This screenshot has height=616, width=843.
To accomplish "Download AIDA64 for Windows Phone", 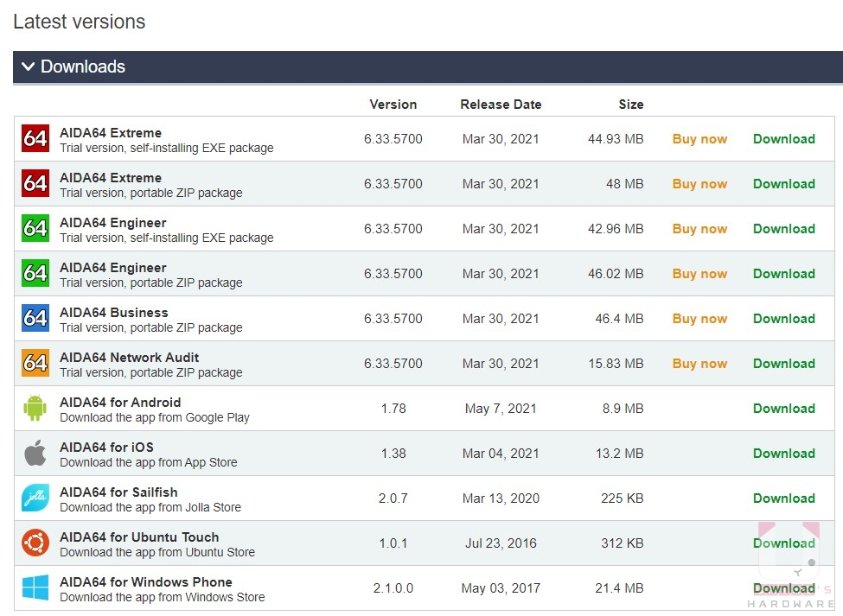I will click(x=784, y=588).
